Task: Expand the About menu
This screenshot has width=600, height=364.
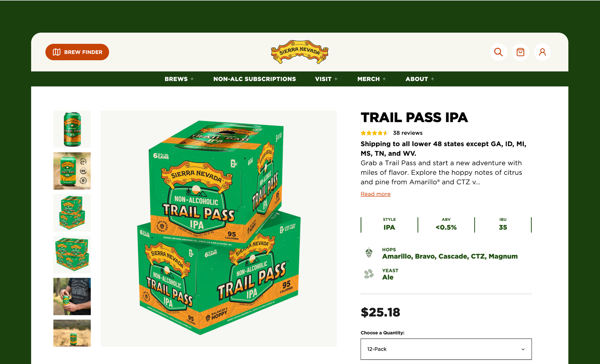Action: [420, 79]
